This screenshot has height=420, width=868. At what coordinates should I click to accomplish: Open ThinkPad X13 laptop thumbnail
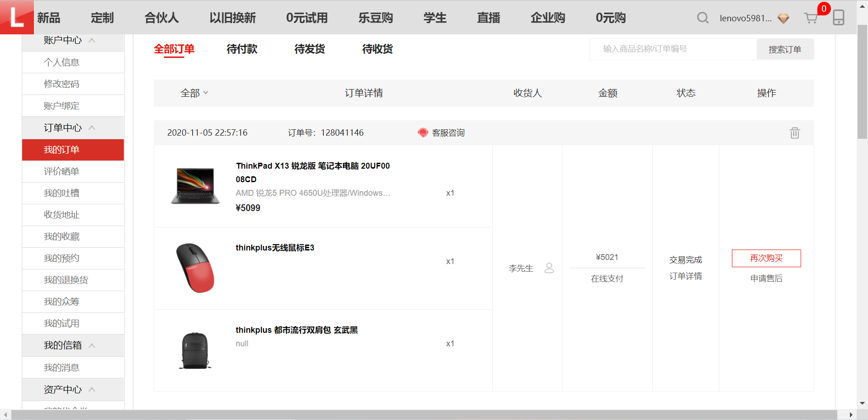195,186
